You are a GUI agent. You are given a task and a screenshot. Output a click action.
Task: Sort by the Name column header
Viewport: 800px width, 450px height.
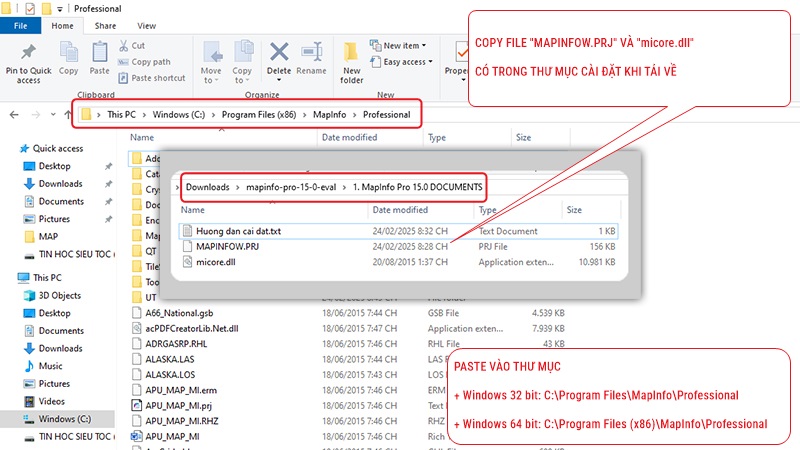point(142,137)
